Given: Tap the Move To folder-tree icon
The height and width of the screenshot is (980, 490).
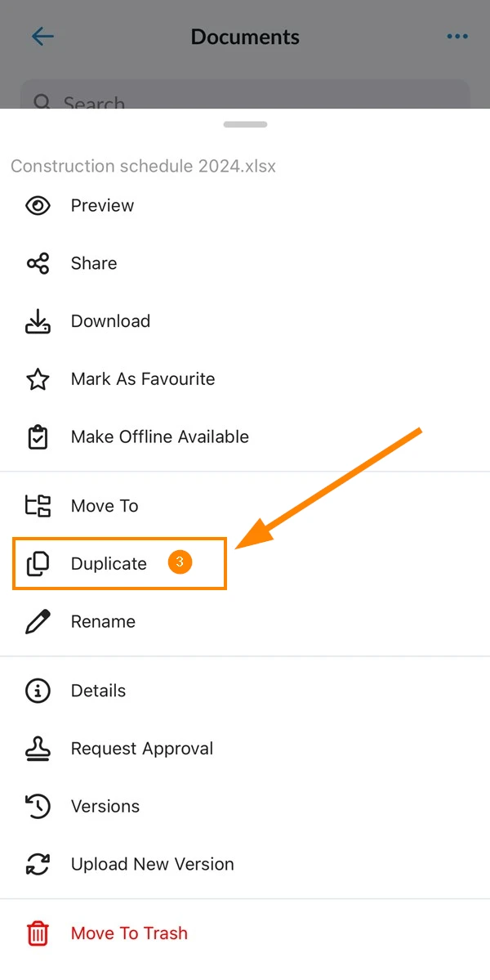Looking at the screenshot, I should tap(38, 506).
